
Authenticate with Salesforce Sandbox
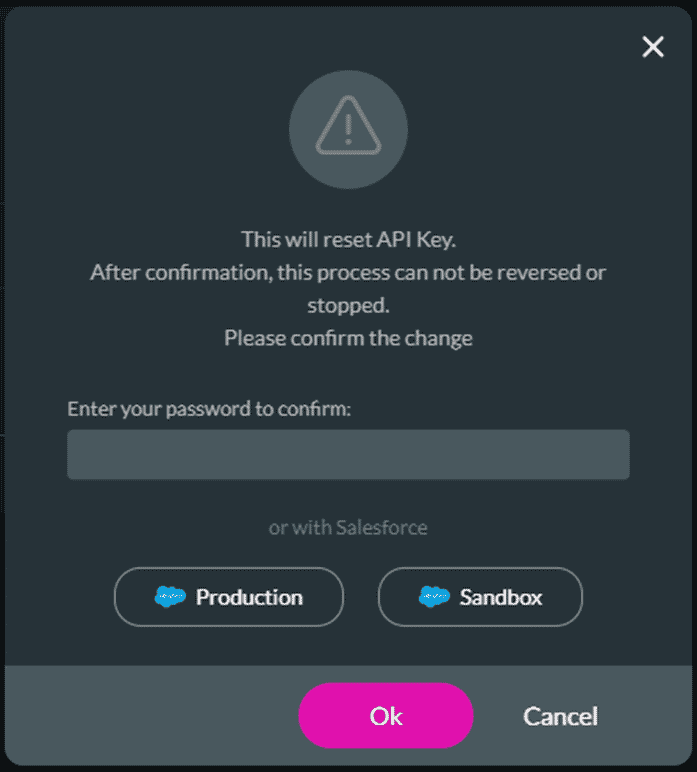coord(480,597)
